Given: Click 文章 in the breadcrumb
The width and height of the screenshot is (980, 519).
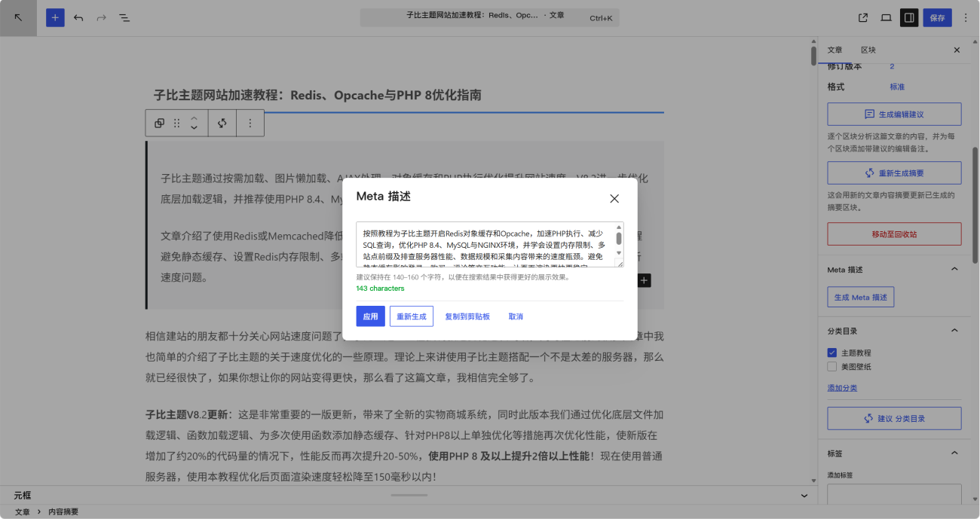Looking at the screenshot, I should (22, 512).
